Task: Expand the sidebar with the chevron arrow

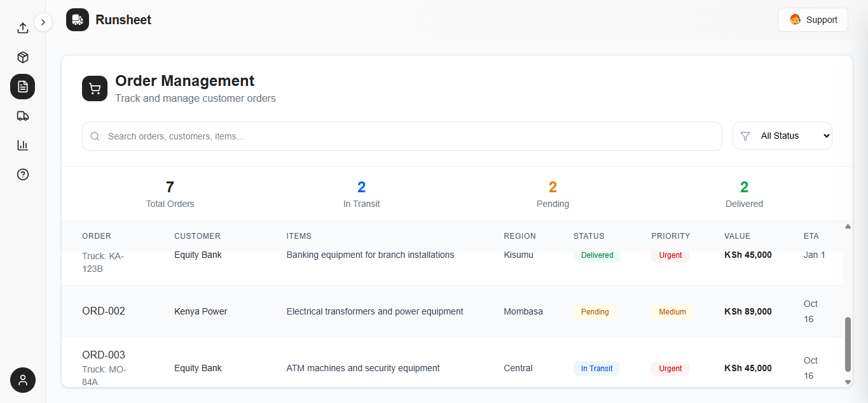Action: (43, 22)
